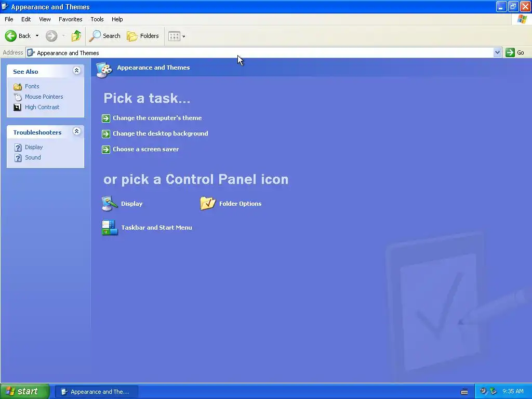Click the 9:35 AM clock
This screenshot has width=532, height=399.
tap(513, 392)
